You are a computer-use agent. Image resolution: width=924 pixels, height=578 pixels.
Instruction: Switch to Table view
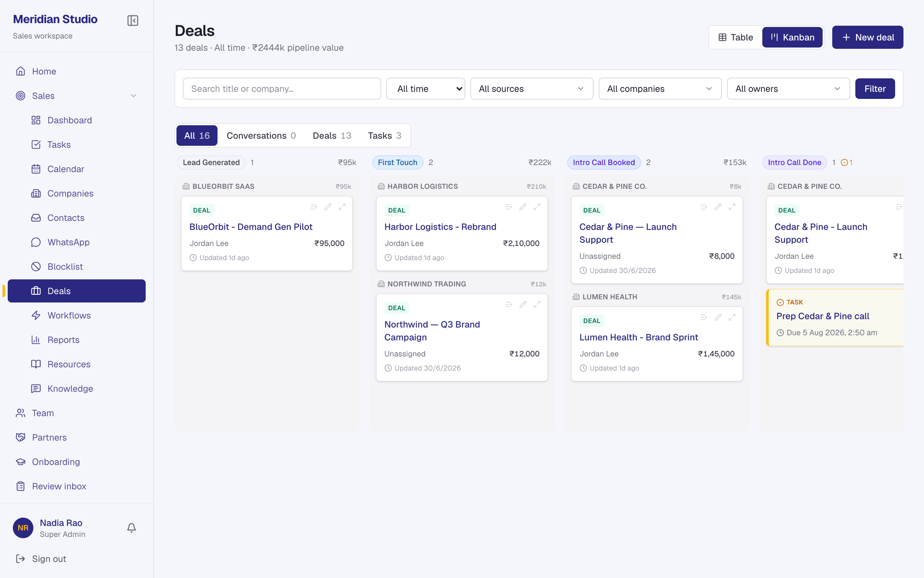[735, 38]
